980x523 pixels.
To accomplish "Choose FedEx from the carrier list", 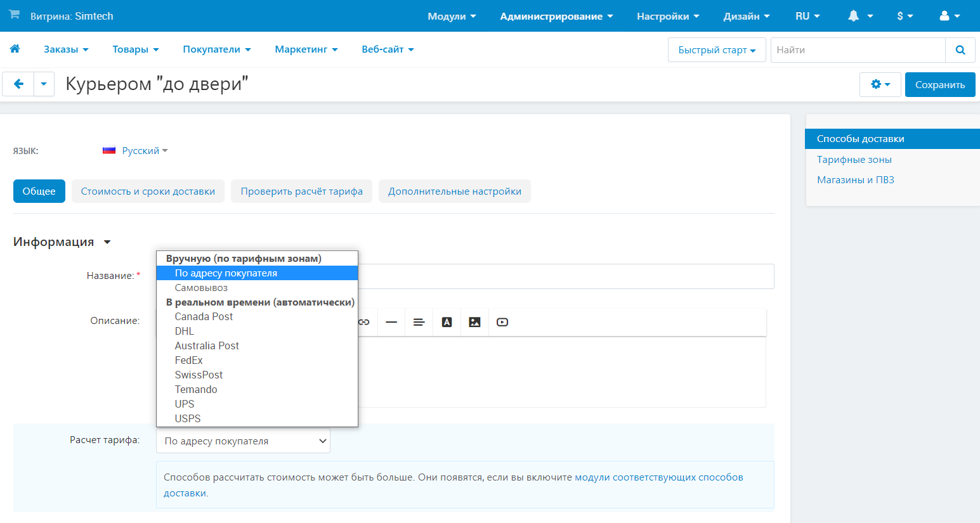I will pyautogui.click(x=188, y=360).
